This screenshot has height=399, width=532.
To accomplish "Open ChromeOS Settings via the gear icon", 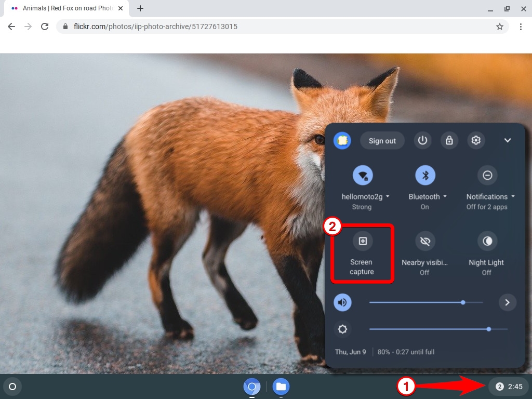I will point(476,140).
